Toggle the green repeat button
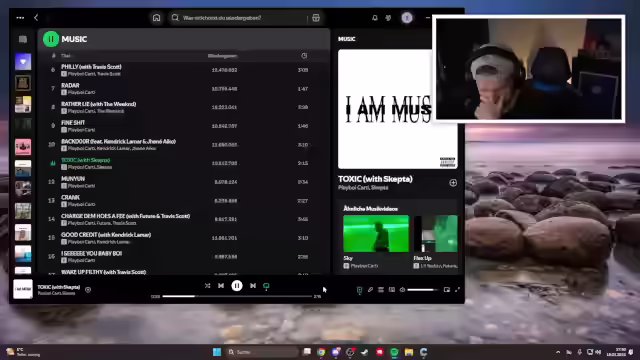This screenshot has width=640, height=360. 266,286
